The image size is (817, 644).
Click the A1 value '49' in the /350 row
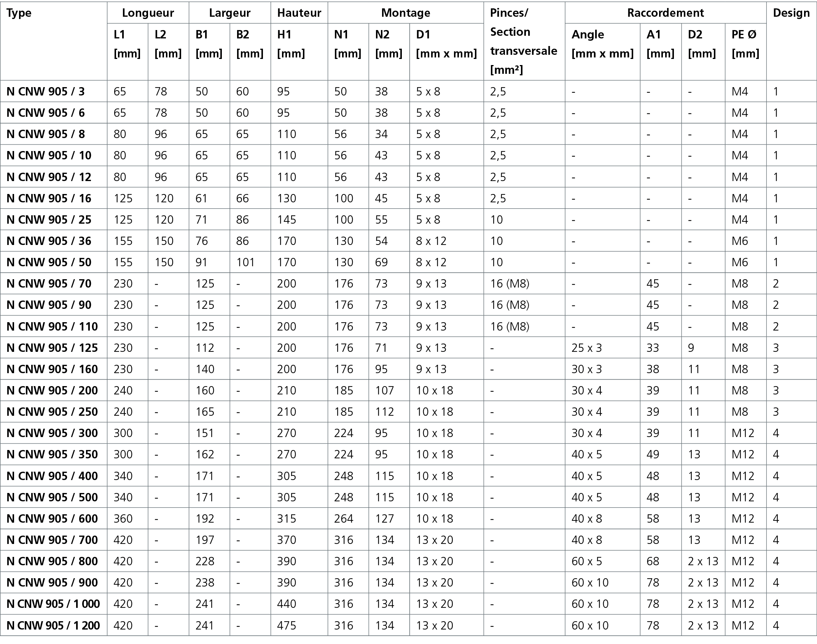pos(653,454)
